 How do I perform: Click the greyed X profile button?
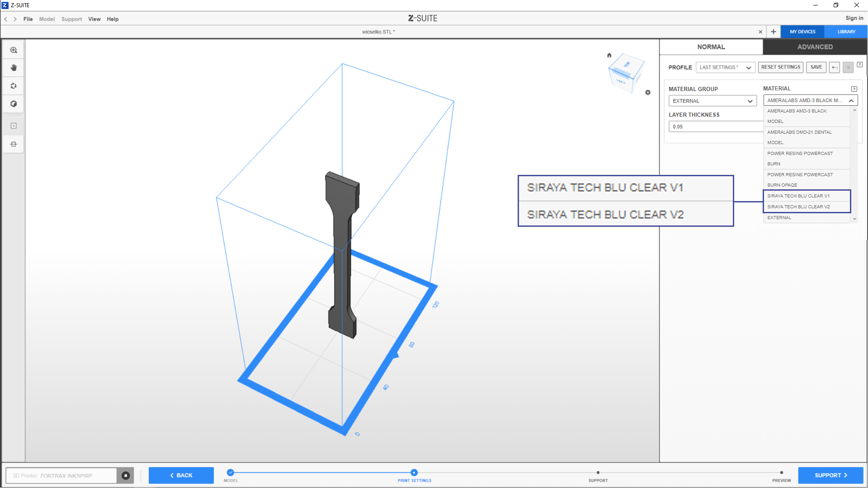click(x=848, y=67)
